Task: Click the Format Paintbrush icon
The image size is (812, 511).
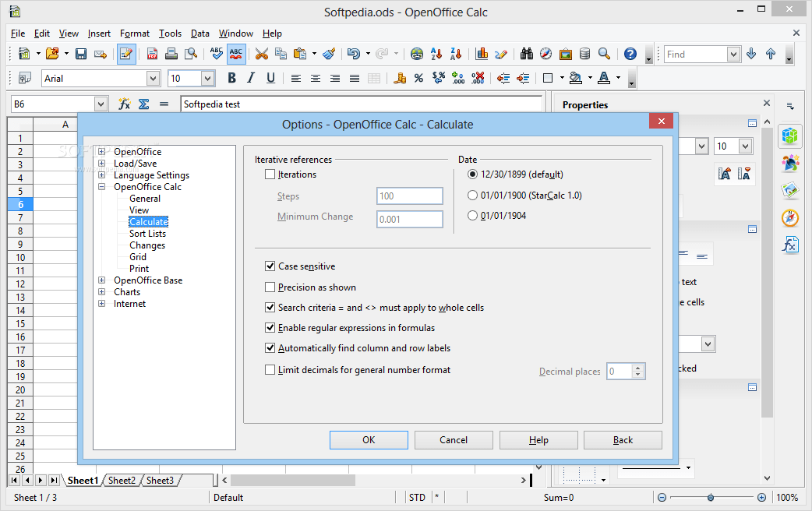Action: 329,54
